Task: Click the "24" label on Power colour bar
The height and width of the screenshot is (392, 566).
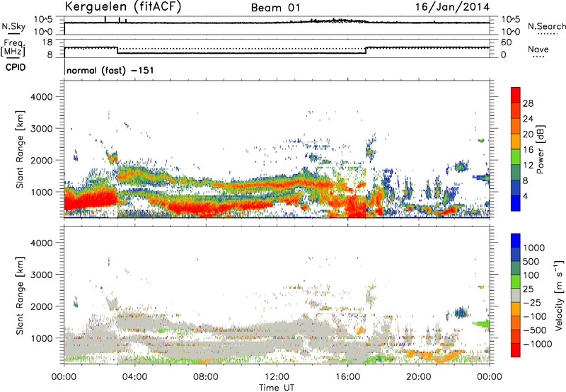Action: coord(528,119)
